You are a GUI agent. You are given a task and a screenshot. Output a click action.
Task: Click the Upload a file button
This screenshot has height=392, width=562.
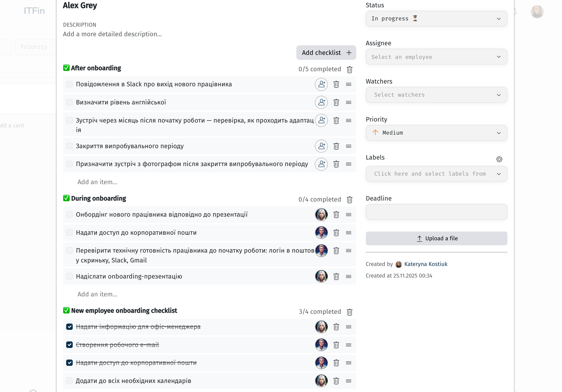point(436,238)
